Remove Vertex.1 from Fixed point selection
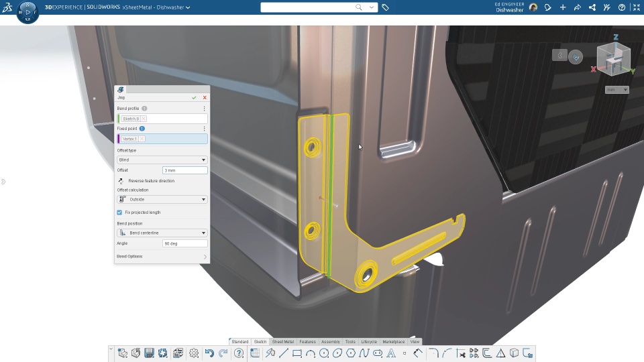Screen dimensions: 644x362 point(142,139)
